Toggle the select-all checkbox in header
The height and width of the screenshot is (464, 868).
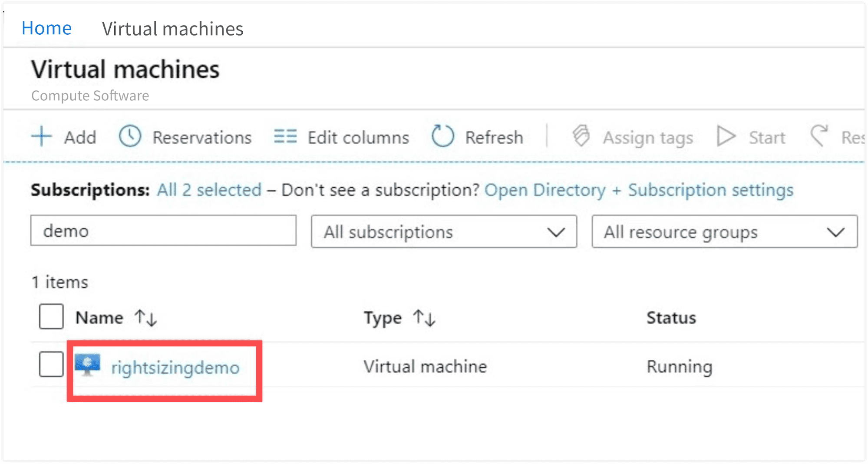[x=51, y=317]
